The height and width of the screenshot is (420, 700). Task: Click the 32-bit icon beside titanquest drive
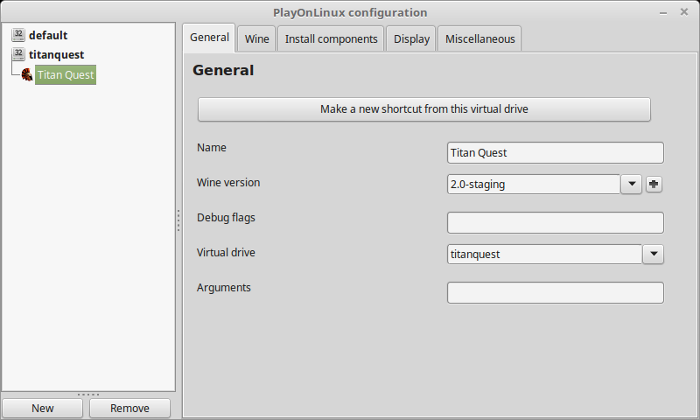pos(18,54)
